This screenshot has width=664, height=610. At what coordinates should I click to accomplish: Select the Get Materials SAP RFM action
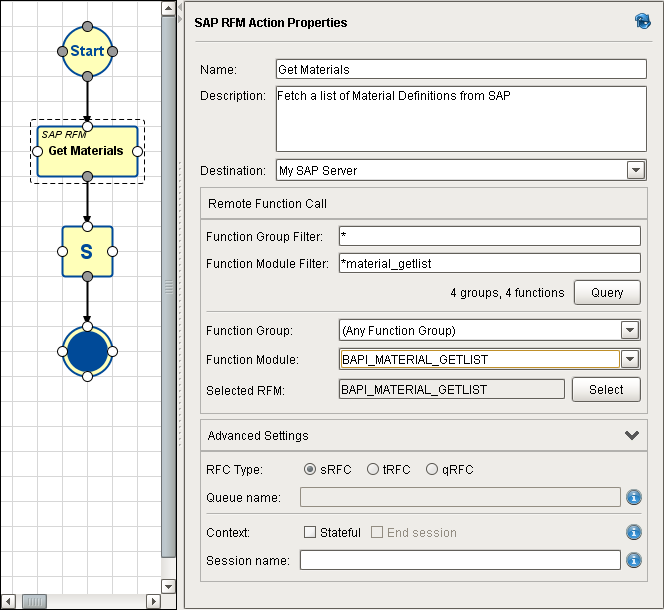[87, 151]
